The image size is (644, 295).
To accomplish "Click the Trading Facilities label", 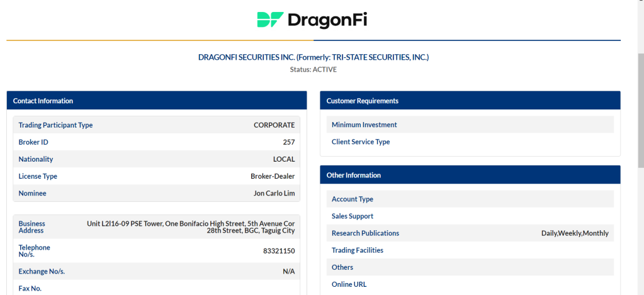I will coord(358,250).
